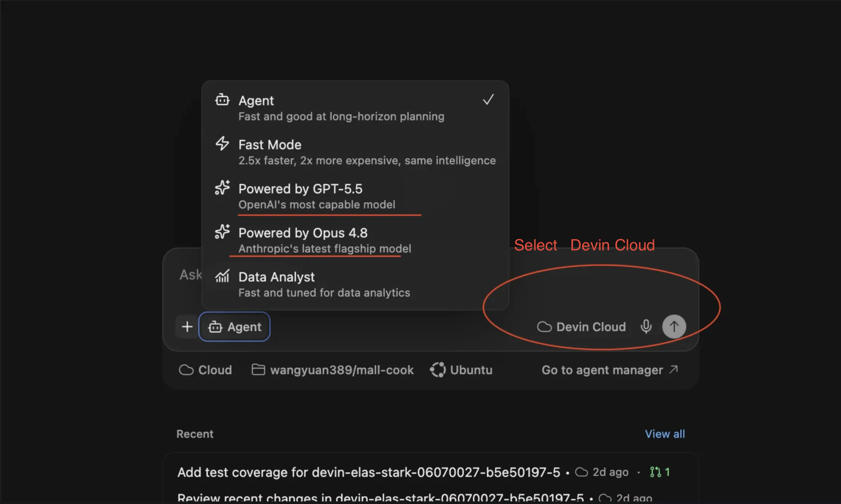
Task: Add an attachment with the plus button
Action: tap(187, 327)
